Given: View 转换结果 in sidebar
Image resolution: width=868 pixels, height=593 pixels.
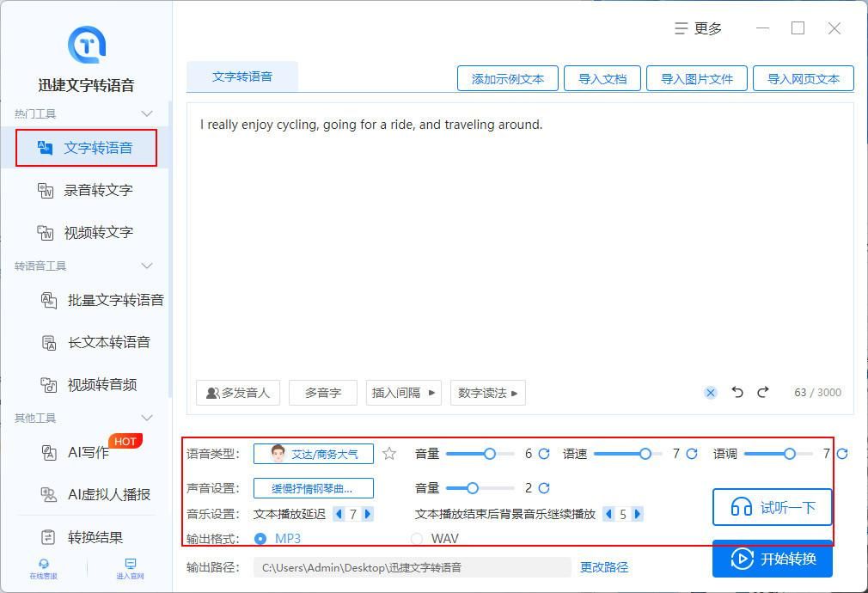Looking at the screenshot, I should pyautogui.click(x=82, y=537).
